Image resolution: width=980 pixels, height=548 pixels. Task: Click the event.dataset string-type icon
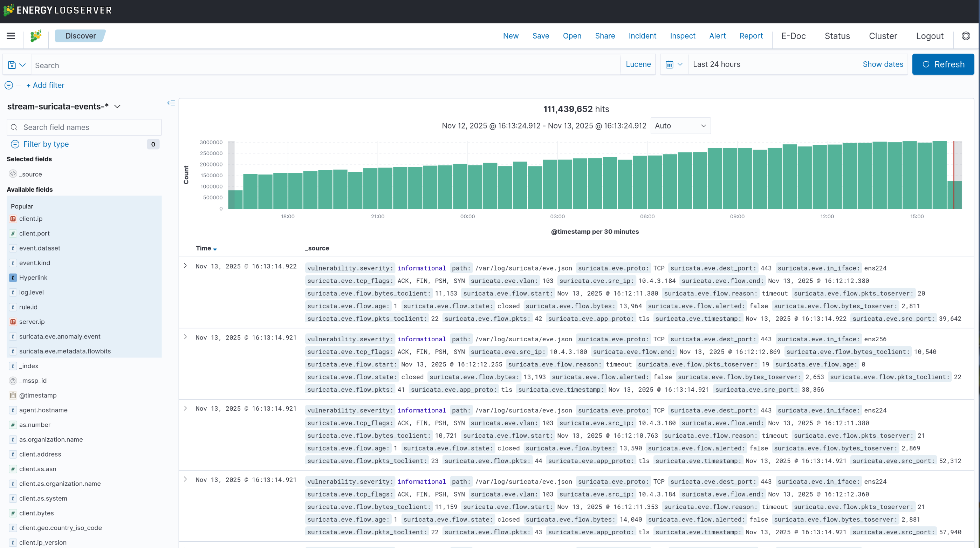pos(13,248)
